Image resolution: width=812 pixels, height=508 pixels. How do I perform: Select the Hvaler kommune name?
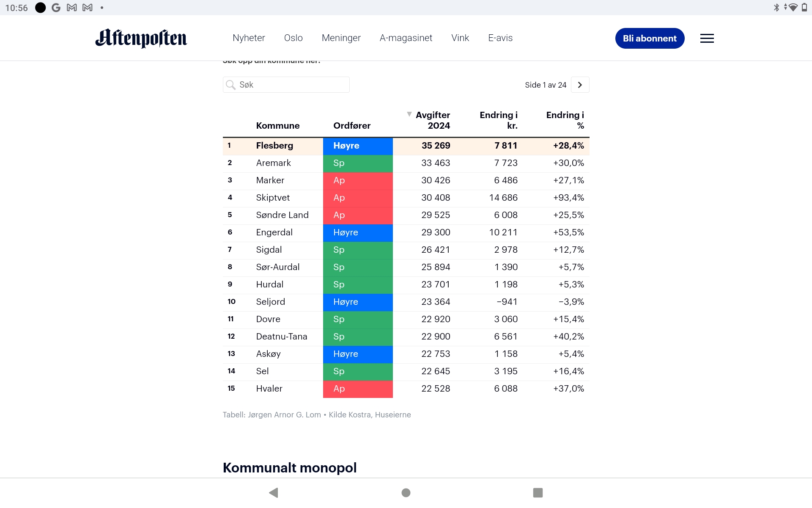pos(269,389)
